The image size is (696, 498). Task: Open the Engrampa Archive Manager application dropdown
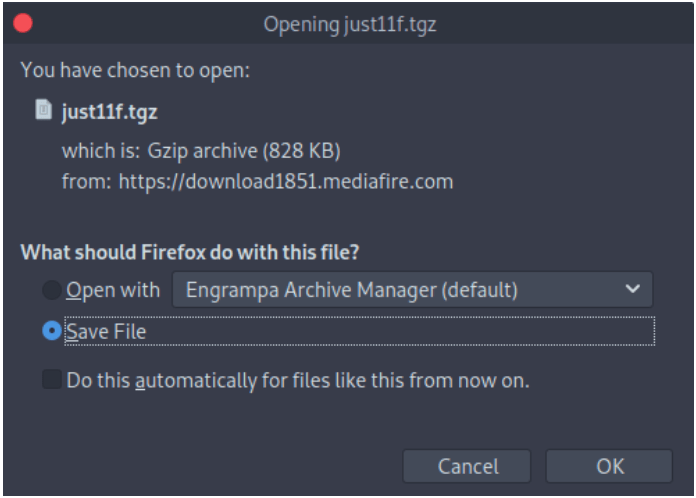411,290
